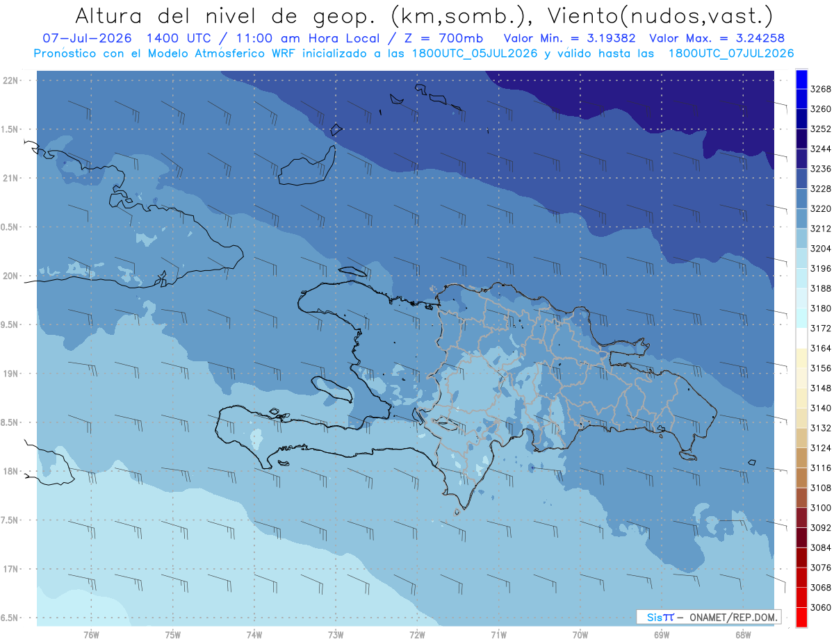Click the ONAMET/REP.DOM. logo box

pyautogui.click(x=708, y=617)
